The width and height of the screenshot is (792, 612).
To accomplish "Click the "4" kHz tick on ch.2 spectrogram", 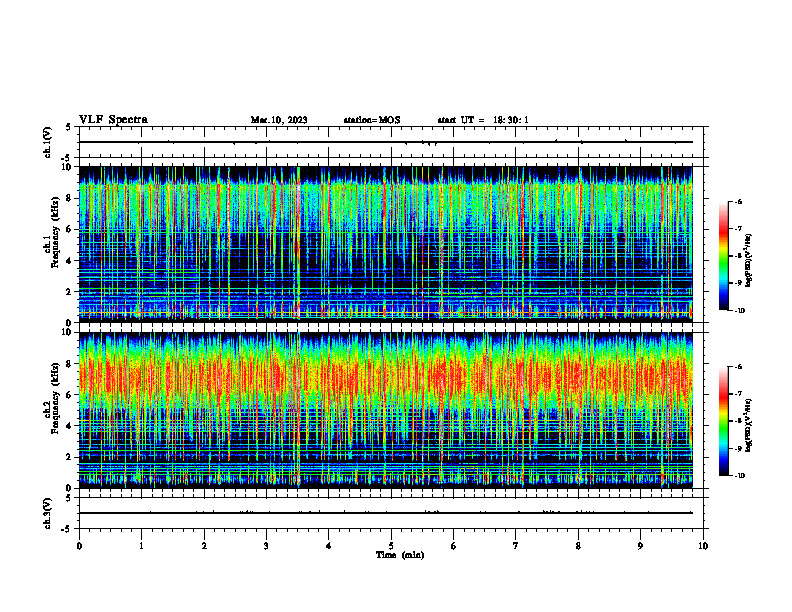I will coord(70,426).
